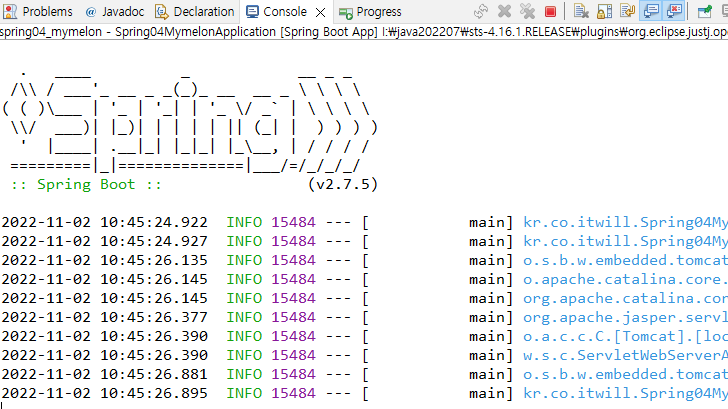Image resolution: width=728 pixels, height=409 pixels.
Task: Terminate the running Spring Boot app
Action: (550, 12)
